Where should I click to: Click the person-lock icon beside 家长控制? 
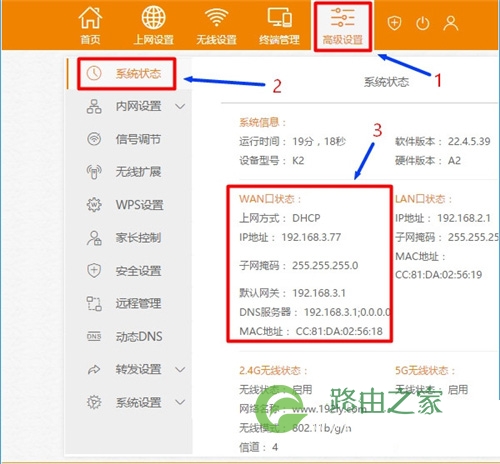click(x=94, y=238)
